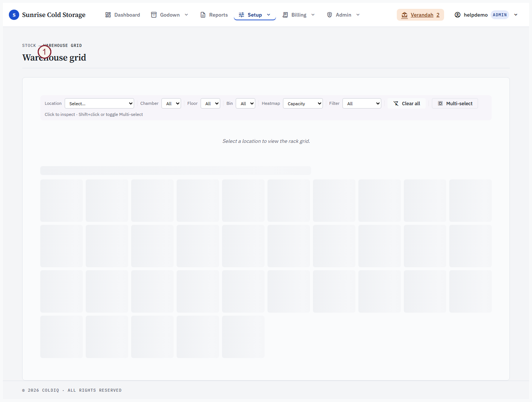Image resolution: width=532 pixels, height=402 pixels.
Task: Click the Reports document icon
Action: point(203,15)
